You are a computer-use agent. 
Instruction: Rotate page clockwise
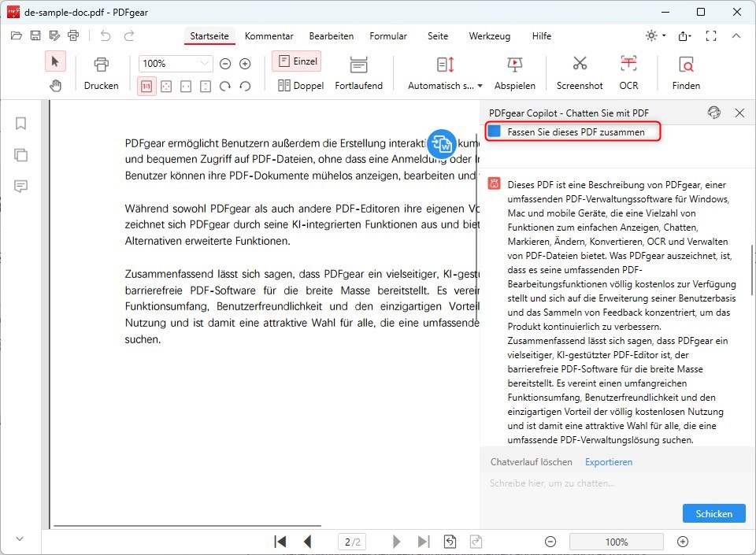(225, 87)
